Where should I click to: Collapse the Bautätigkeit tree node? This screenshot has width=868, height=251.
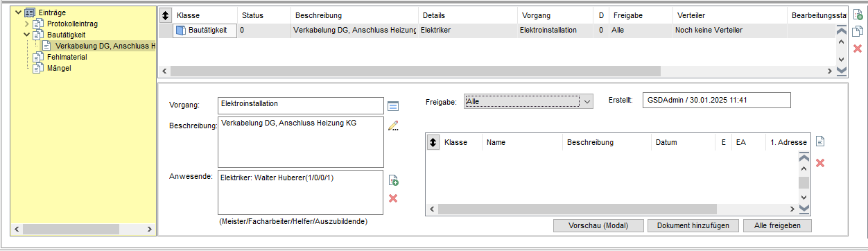coord(27,35)
